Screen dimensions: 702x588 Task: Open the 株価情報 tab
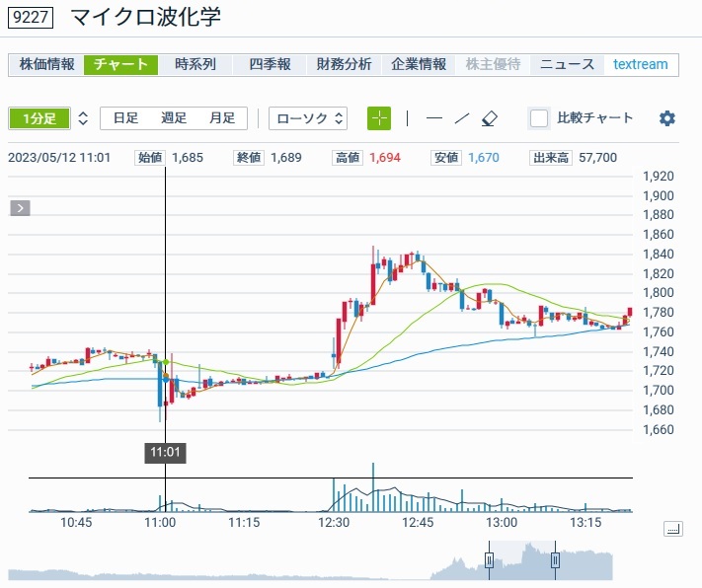coord(46,65)
